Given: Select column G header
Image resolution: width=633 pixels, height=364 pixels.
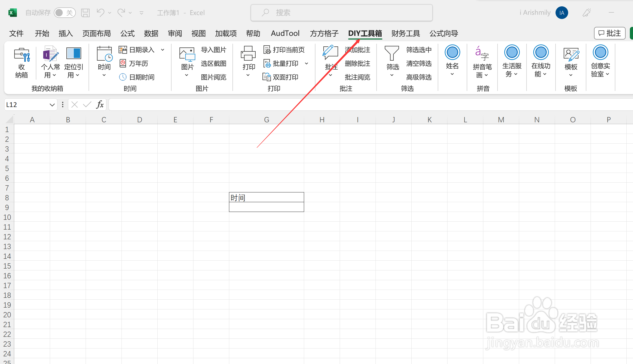Looking at the screenshot, I should pyautogui.click(x=266, y=120).
